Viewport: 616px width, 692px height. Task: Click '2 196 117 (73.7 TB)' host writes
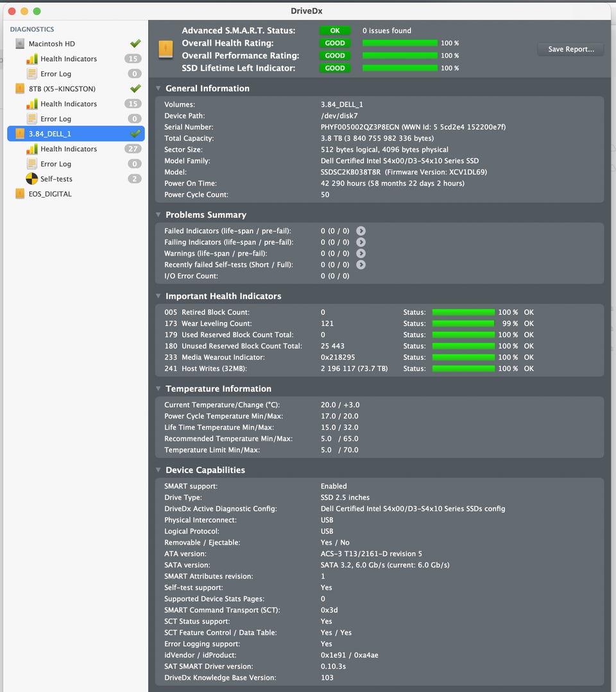click(354, 368)
